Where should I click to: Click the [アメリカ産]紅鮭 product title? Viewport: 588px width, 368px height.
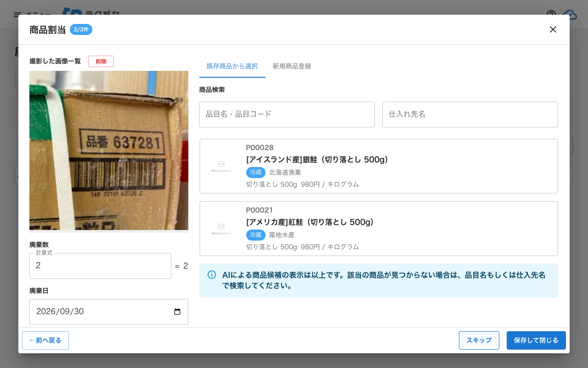[310, 222]
